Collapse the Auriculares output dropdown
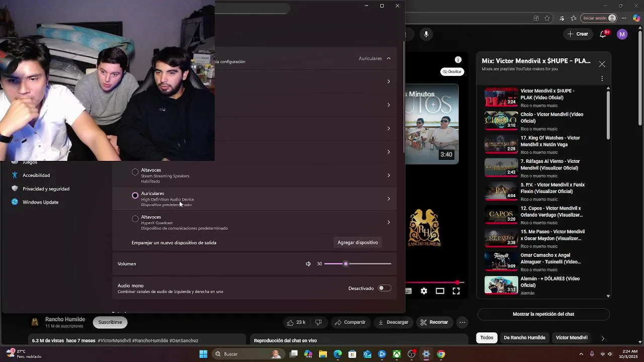 388,58
